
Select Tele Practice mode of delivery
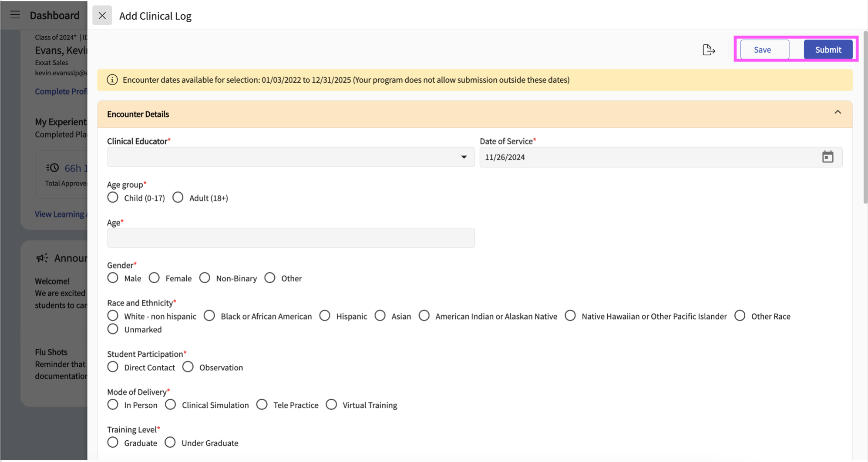pos(262,405)
